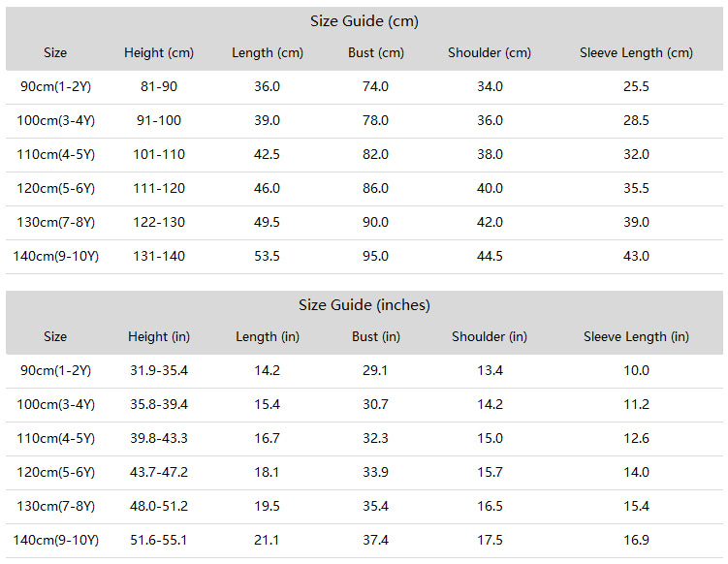Click the 16.9 sleeve length cell
The height and width of the screenshot is (564, 728).
pos(636,541)
